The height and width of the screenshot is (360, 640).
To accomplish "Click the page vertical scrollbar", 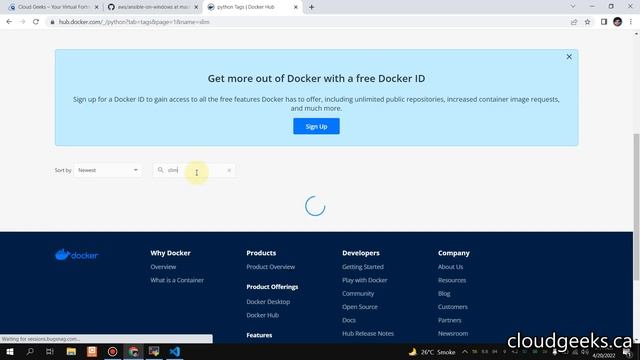I will click(x=636, y=206).
